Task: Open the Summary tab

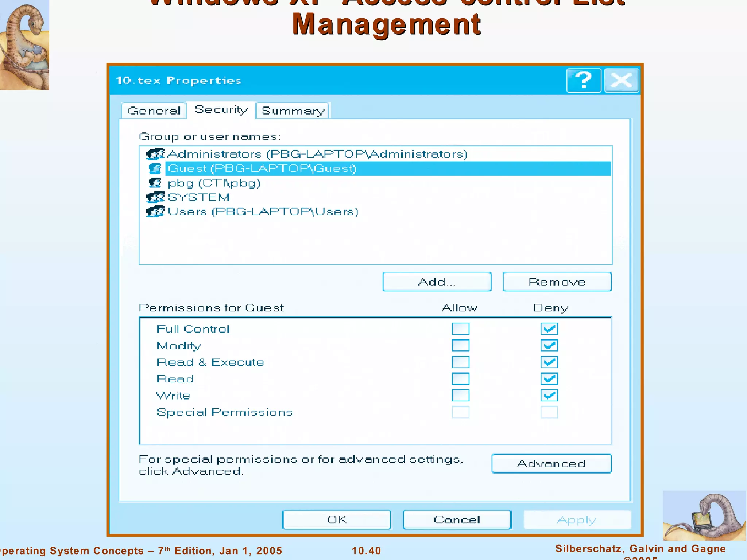Action: tap(293, 111)
